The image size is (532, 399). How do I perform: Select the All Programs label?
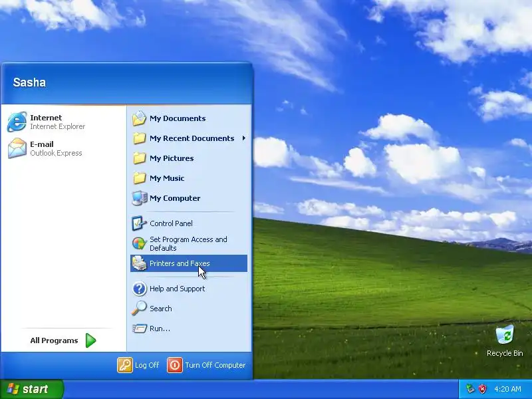54,340
